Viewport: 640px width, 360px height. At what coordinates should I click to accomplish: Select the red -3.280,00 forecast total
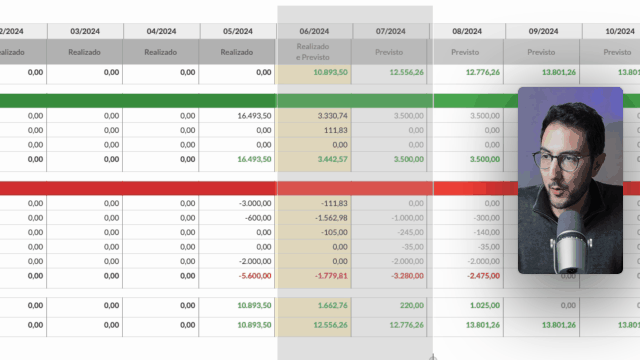407,276
